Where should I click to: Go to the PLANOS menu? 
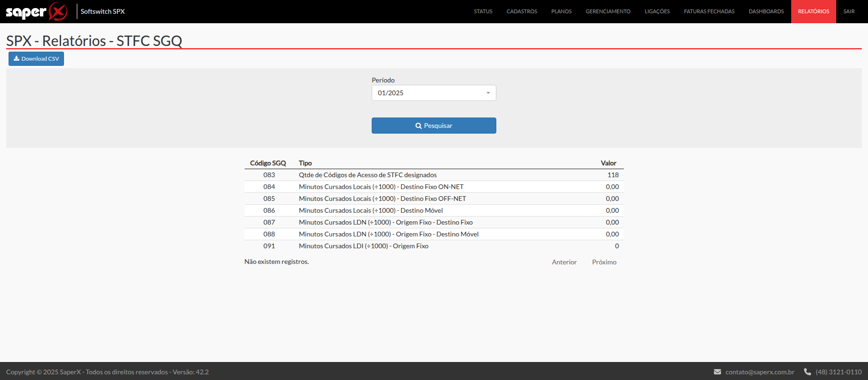pos(561,11)
